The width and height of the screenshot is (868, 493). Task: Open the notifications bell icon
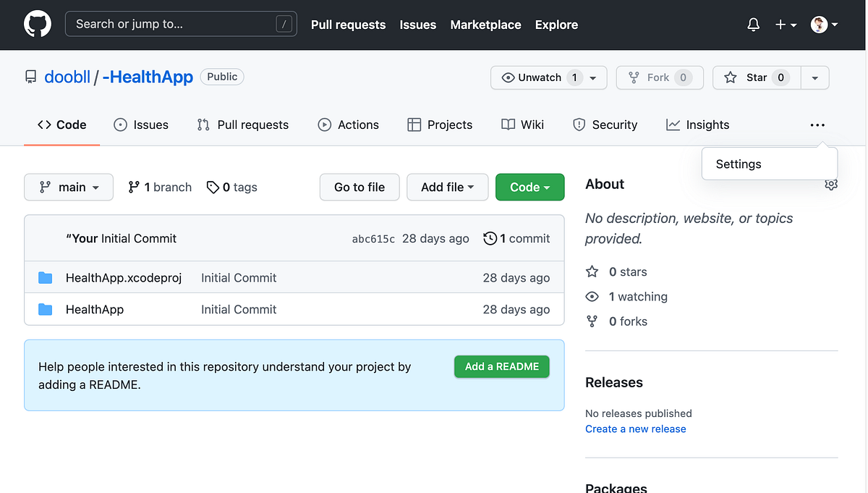click(753, 24)
